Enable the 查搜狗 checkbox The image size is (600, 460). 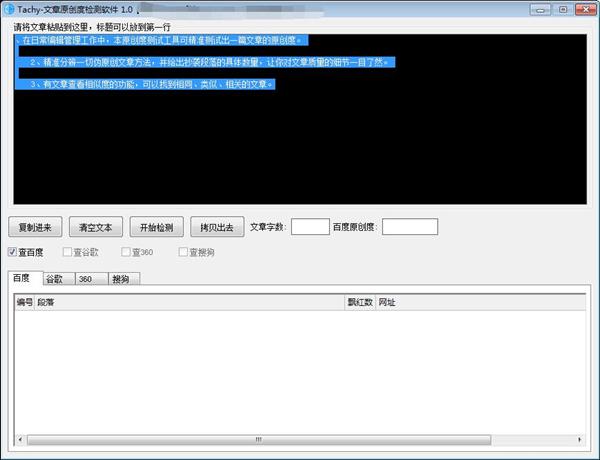(x=183, y=252)
